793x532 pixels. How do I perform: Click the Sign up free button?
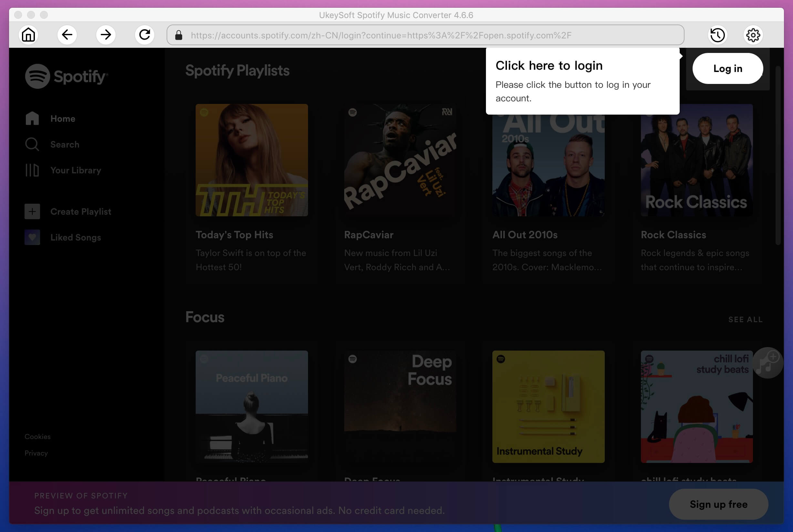click(718, 504)
